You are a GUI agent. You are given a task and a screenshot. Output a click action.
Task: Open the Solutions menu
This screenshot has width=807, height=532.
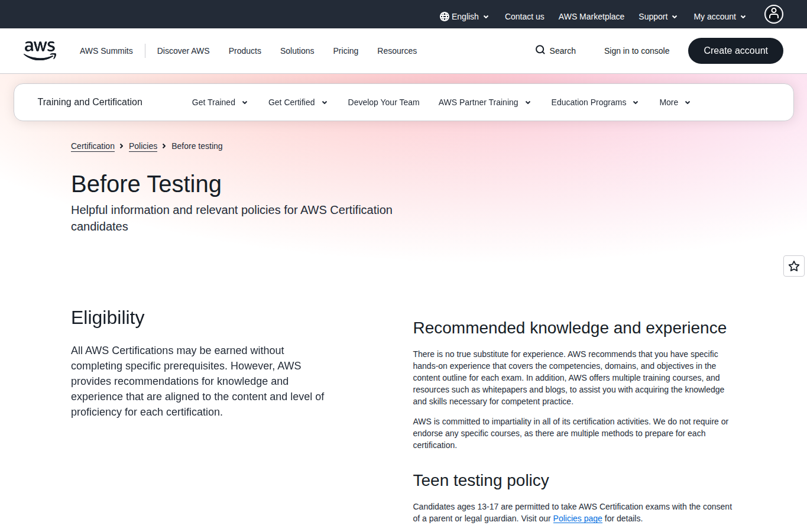(297, 51)
